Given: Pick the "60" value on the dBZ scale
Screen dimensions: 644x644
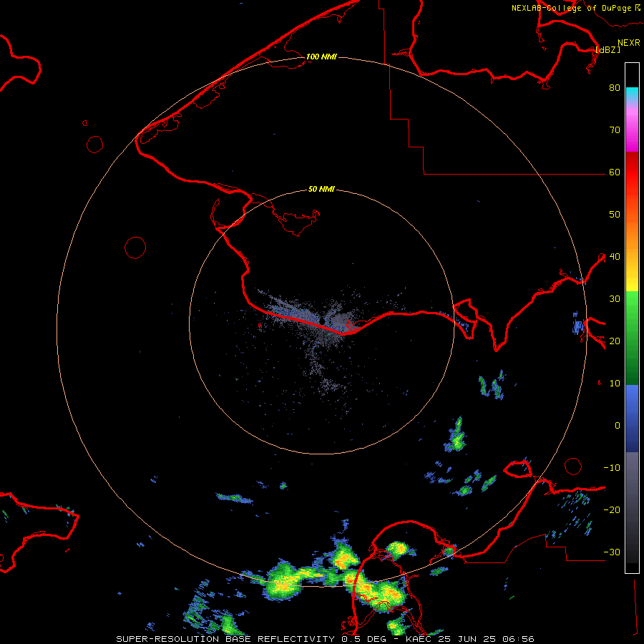Looking at the screenshot, I should tap(615, 172).
